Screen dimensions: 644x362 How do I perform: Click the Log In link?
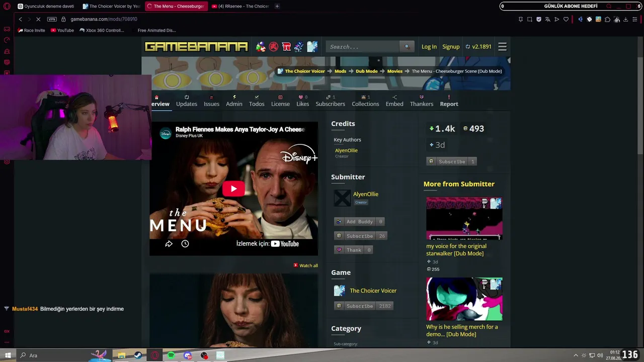click(429, 47)
